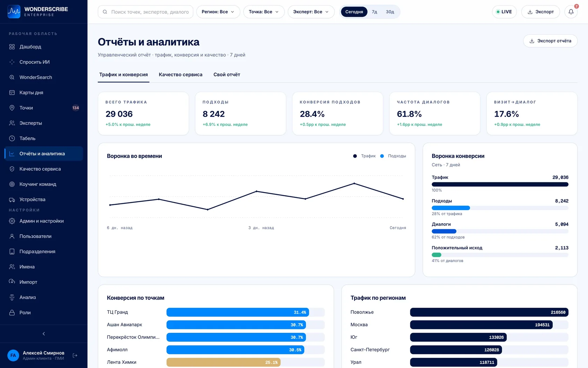Open the Имена users icon
588x368 pixels.
[x=12, y=267]
